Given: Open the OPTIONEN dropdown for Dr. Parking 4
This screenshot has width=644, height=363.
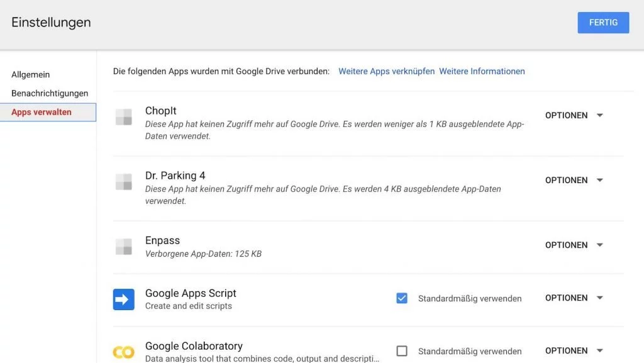Looking at the screenshot, I should click(x=574, y=181).
